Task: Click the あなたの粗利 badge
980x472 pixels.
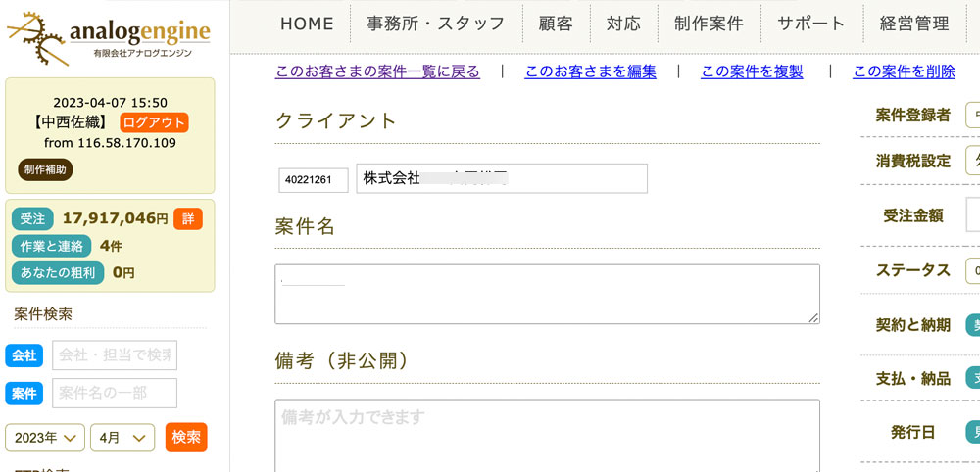Action: pyautogui.click(x=58, y=273)
